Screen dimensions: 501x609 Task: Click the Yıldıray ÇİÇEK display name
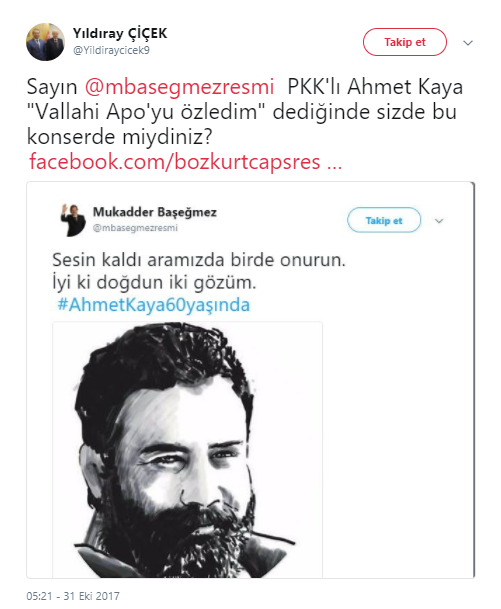tap(120, 33)
